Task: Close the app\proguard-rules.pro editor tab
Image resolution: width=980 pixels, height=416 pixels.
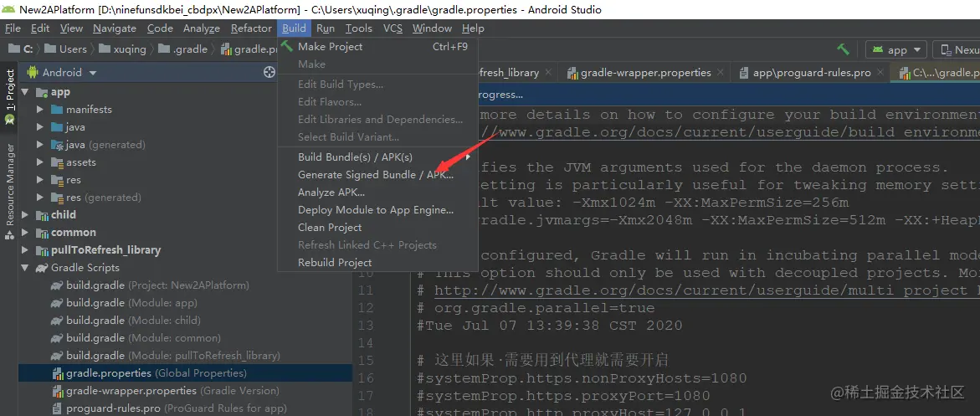Action: point(880,73)
